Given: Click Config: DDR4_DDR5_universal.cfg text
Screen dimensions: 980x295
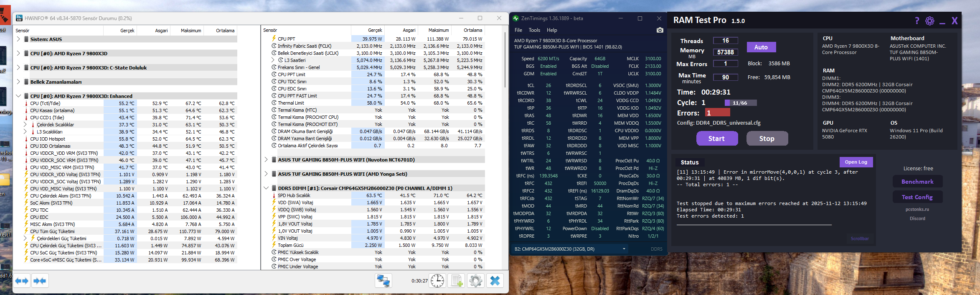Looking at the screenshot, I should tap(719, 123).
